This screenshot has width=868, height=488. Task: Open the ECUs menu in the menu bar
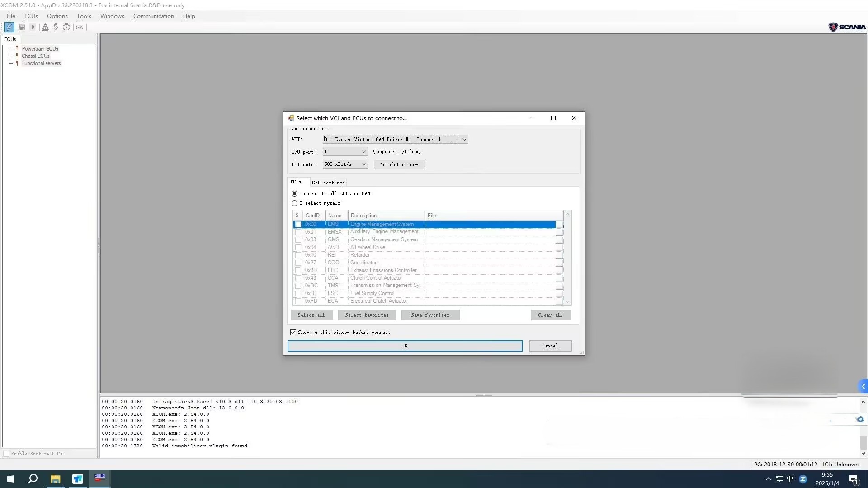[31, 16]
